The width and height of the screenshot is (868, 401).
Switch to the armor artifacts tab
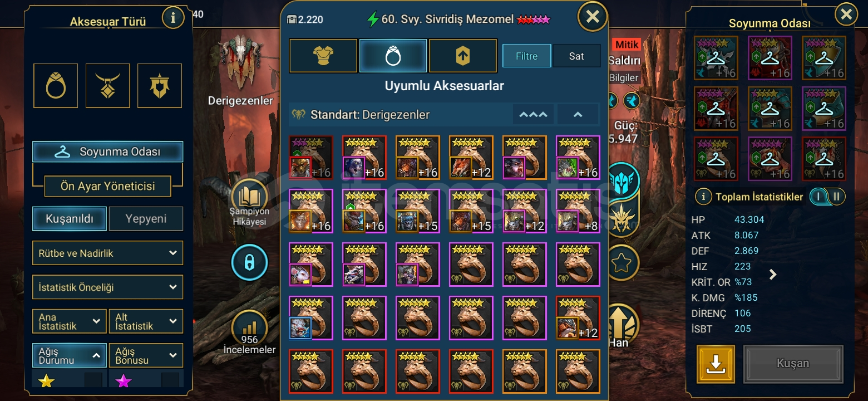(323, 56)
